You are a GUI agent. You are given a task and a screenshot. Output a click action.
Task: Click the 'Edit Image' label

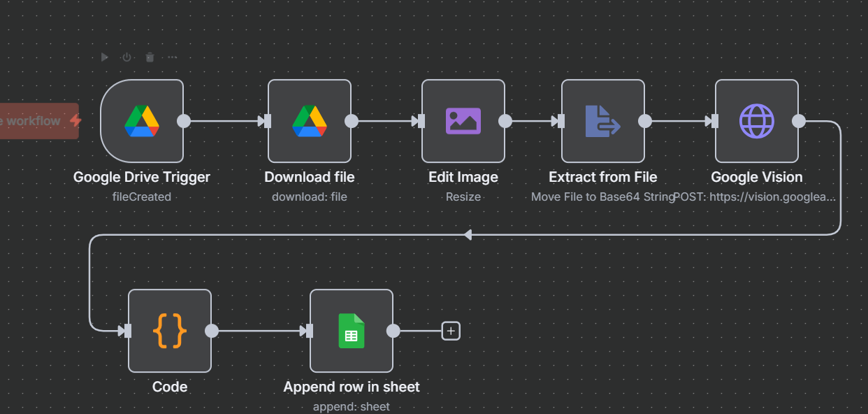pyautogui.click(x=463, y=177)
